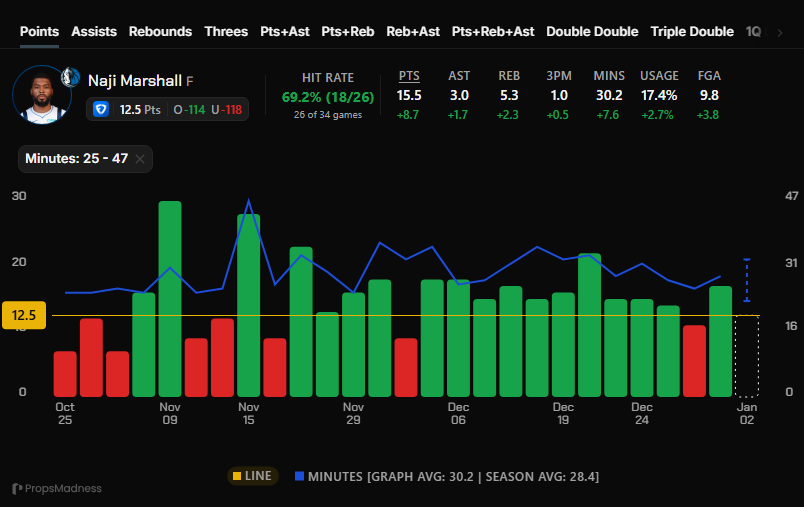Click the 12.5 Pts line value
This screenshot has width=804, height=507.
(x=139, y=110)
